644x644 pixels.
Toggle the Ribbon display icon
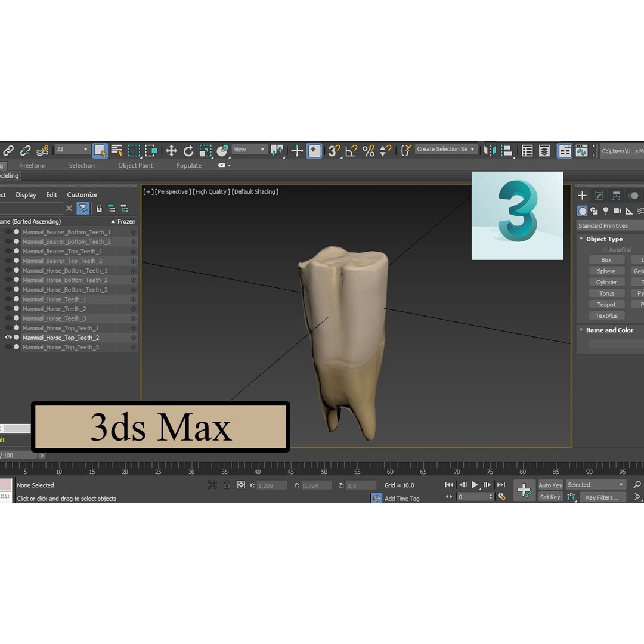[565, 151]
